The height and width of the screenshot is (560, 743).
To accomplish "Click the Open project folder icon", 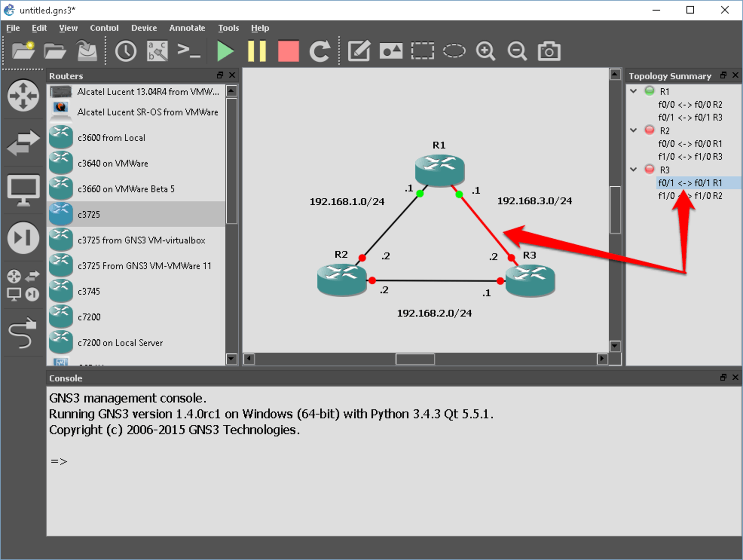I will click(x=55, y=51).
